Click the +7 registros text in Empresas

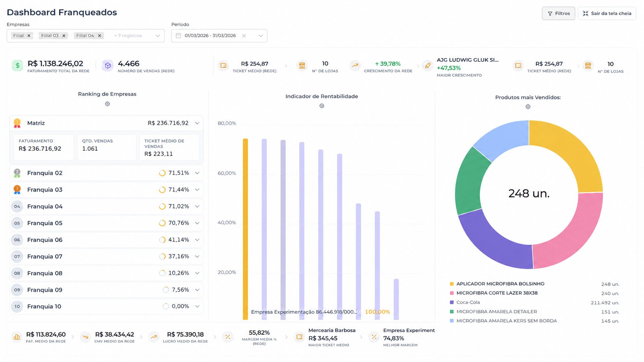click(128, 36)
